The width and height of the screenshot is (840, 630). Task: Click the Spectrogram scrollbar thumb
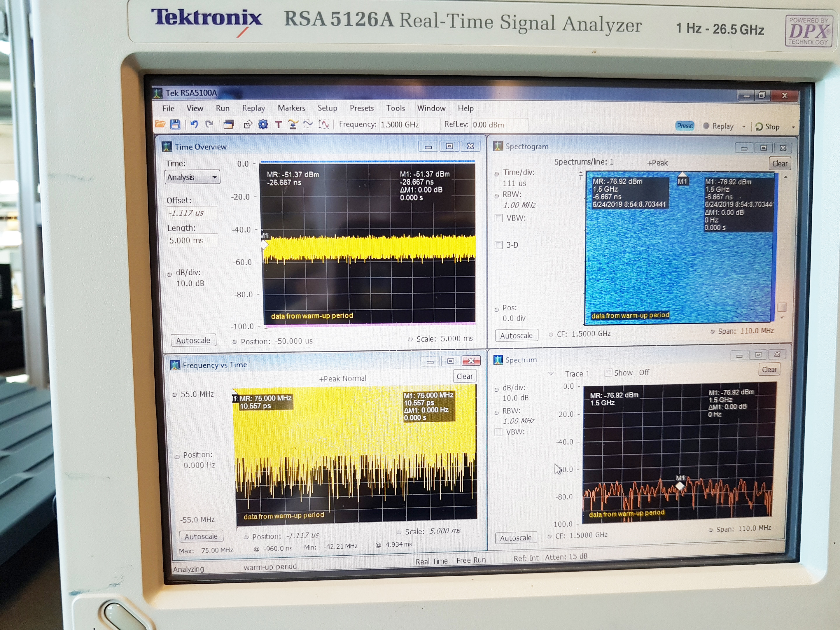[782, 307]
